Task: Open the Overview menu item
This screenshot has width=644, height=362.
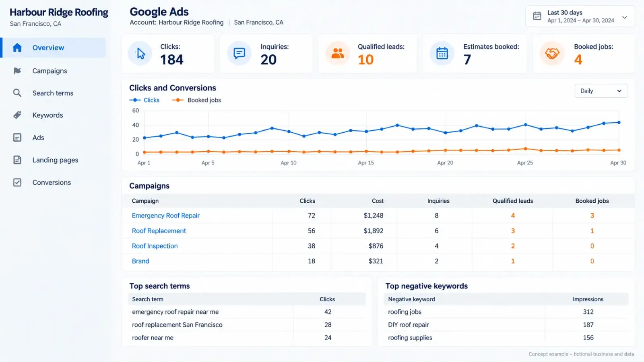Action: [x=54, y=47]
